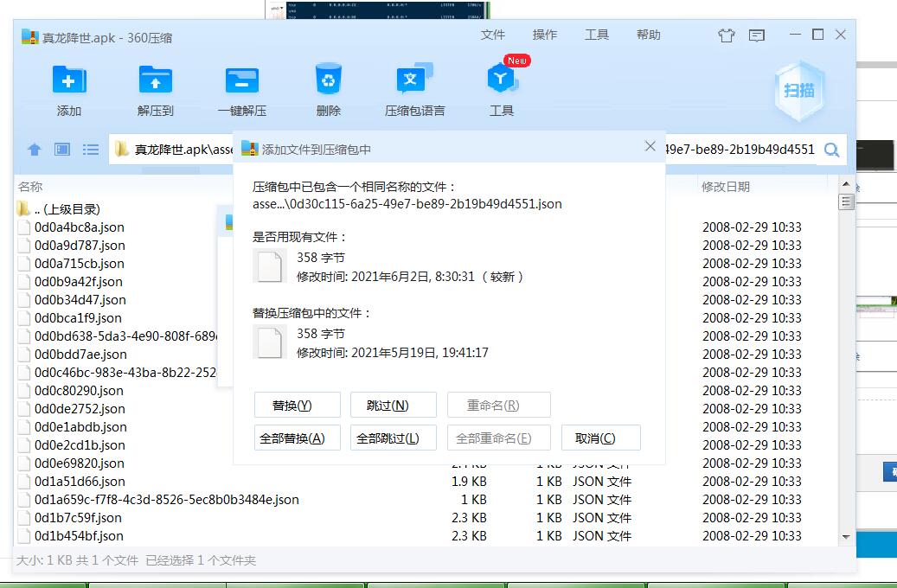Click the 解压到 (Extract to) icon
Screen dimensions: 897x588
(156, 81)
